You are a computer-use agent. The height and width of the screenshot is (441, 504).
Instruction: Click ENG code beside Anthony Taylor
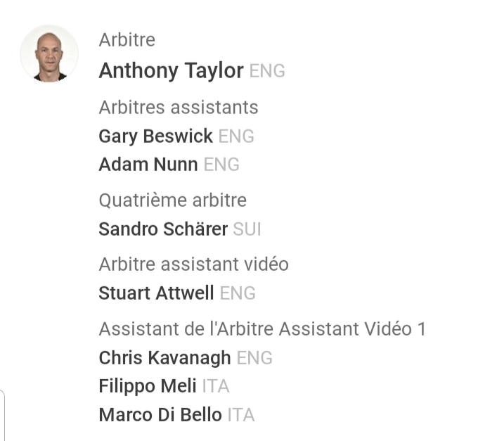click(x=267, y=72)
